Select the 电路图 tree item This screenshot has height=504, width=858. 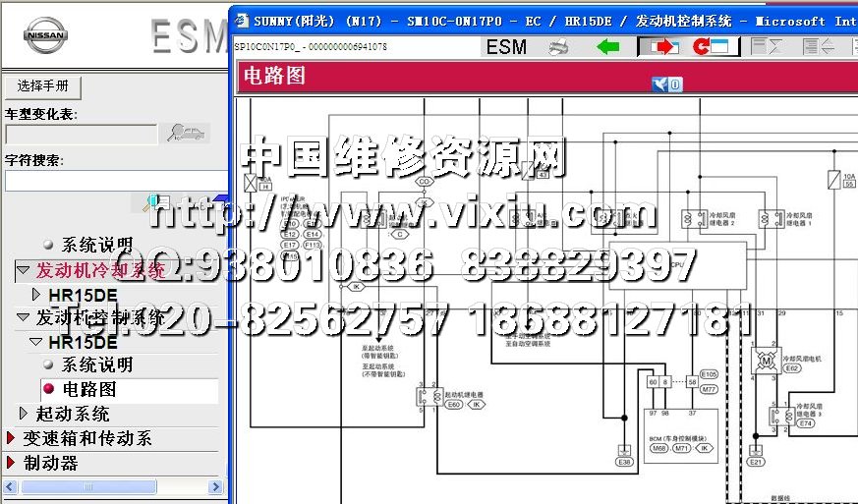(x=88, y=389)
